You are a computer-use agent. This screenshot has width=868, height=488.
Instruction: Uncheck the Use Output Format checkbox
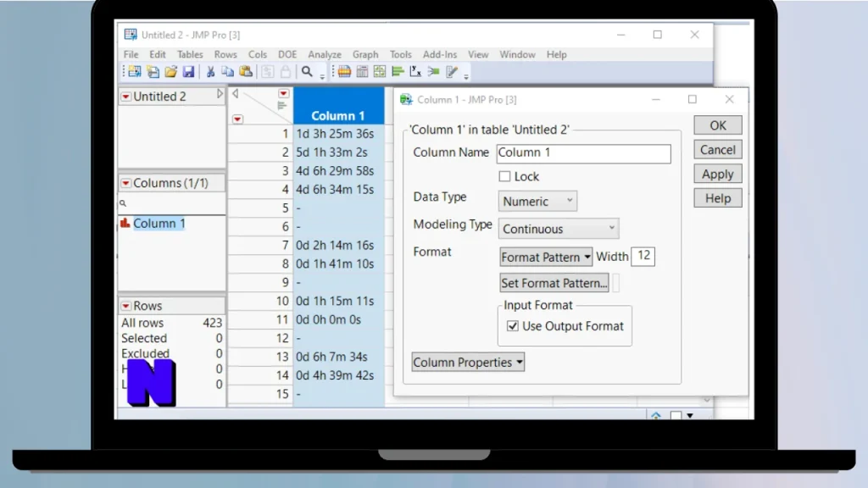[513, 326]
